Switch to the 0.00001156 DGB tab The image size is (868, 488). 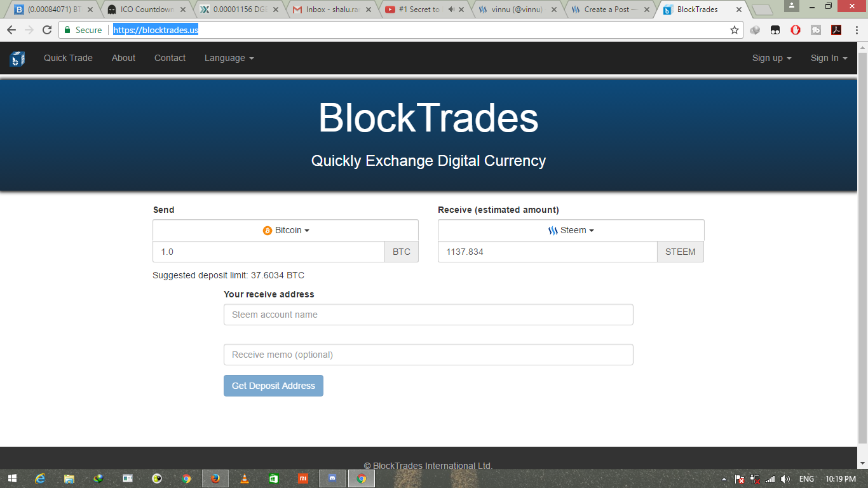point(238,10)
